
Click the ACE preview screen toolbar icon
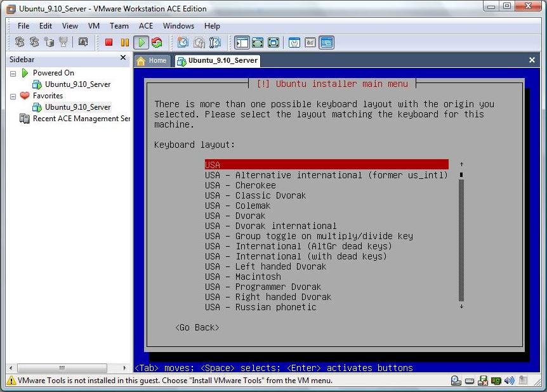coord(83,42)
